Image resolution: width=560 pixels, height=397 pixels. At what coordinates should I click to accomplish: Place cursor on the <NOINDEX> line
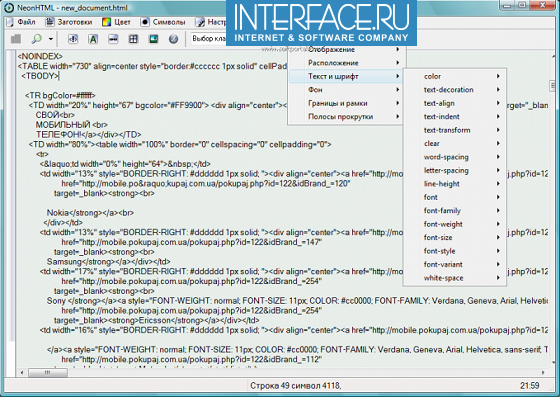[x=40, y=56]
